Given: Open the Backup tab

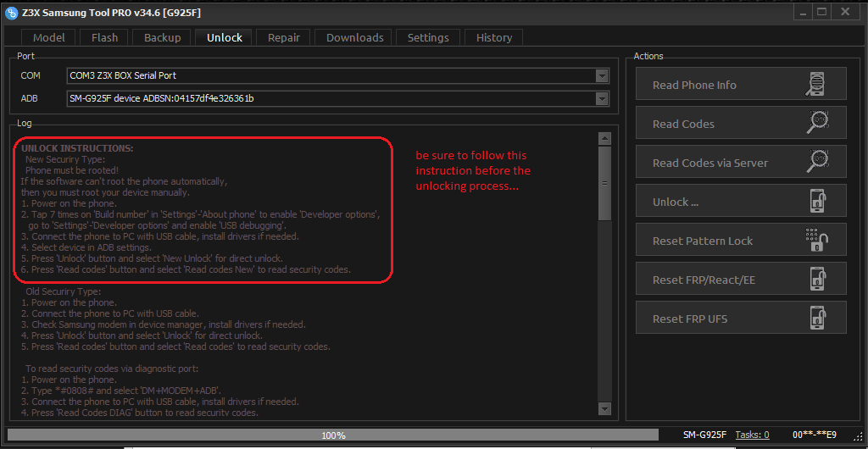Looking at the screenshot, I should pyautogui.click(x=162, y=37).
